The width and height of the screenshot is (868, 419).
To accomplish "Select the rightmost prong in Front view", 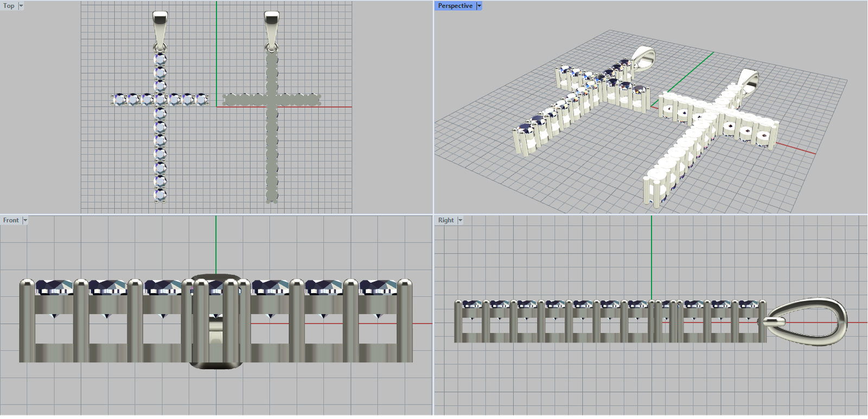I will [405, 320].
